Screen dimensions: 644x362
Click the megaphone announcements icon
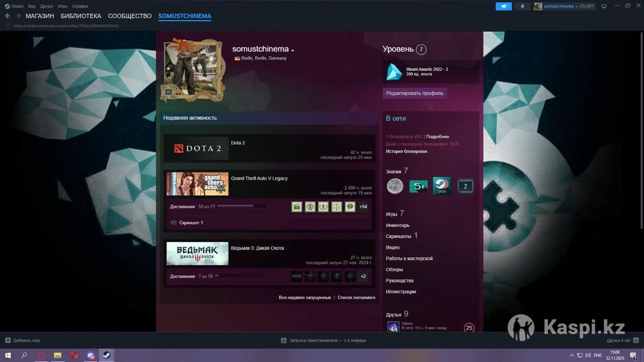tap(503, 6)
